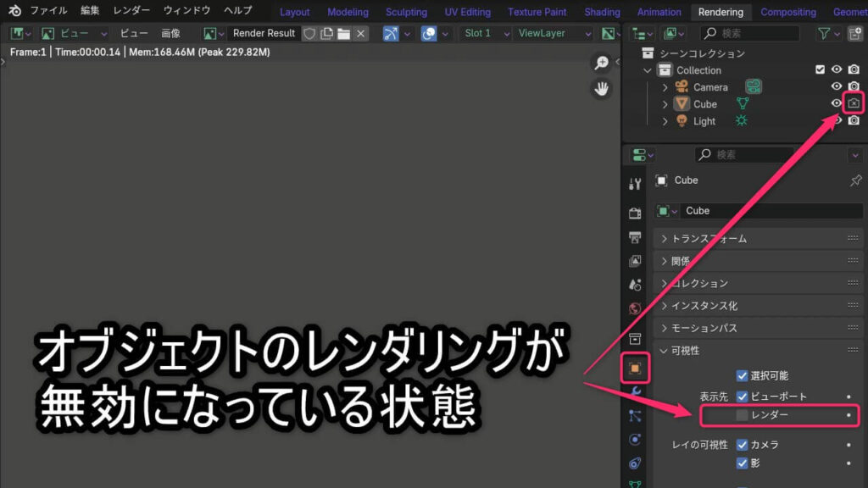This screenshot has height=488, width=868.
Task: Click the zoom magnifier gizmo
Action: pyautogui.click(x=601, y=63)
